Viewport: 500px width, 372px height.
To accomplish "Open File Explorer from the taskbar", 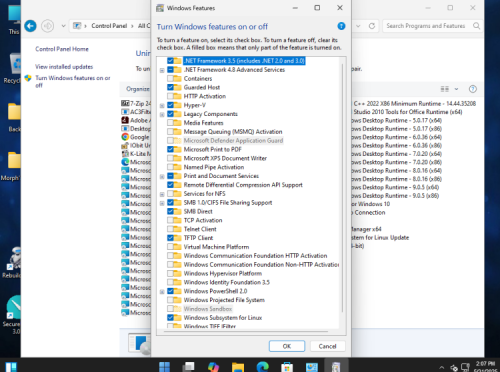I will [x=238, y=367].
